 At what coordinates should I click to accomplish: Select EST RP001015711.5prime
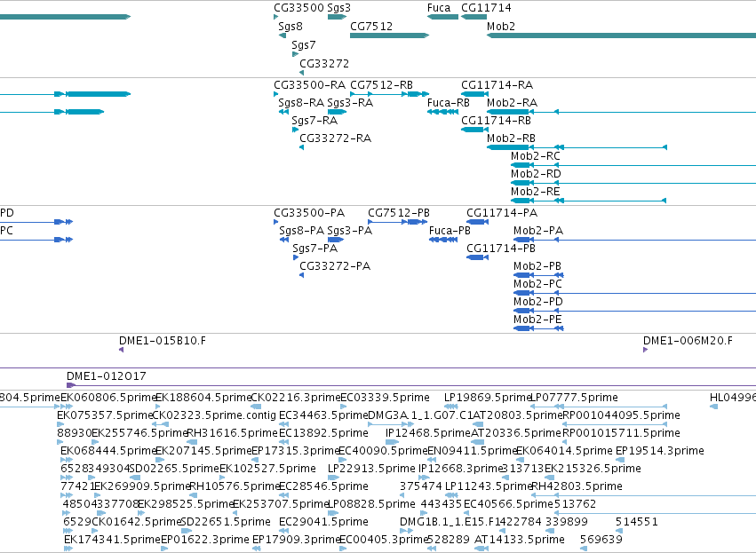point(622,433)
